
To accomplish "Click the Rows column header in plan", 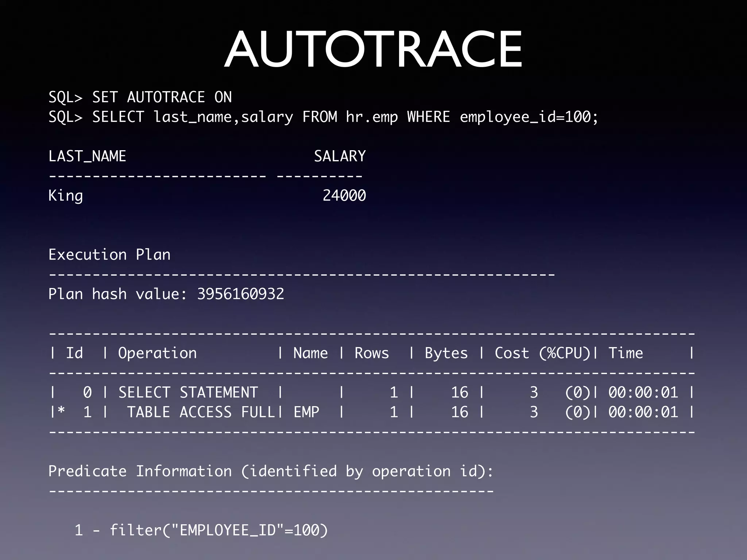I will pos(372,353).
